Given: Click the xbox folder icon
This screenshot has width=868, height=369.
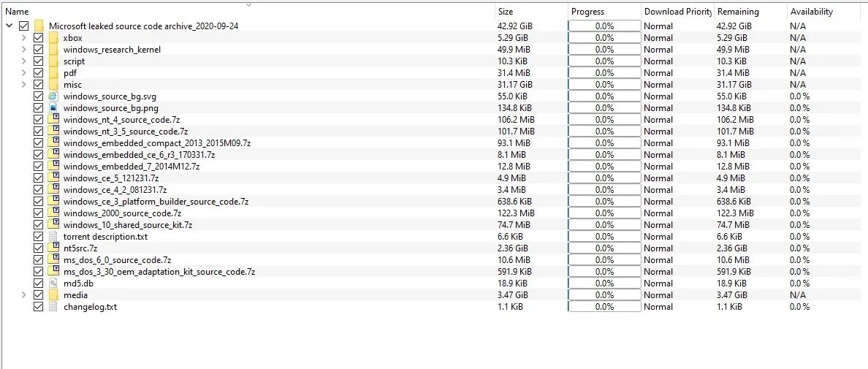Looking at the screenshot, I should (x=53, y=38).
